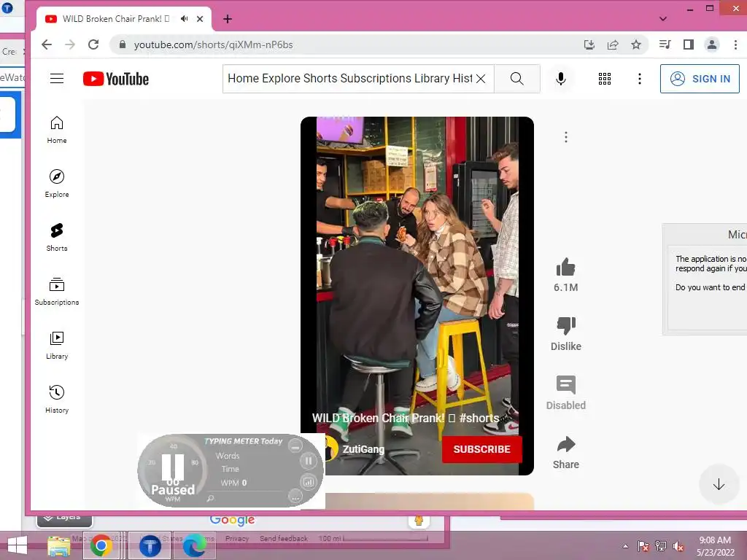Image resolution: width=747 pixels, height=560 pixels.
Task: Reload the page in Chrome
Action: coord(93,44)
